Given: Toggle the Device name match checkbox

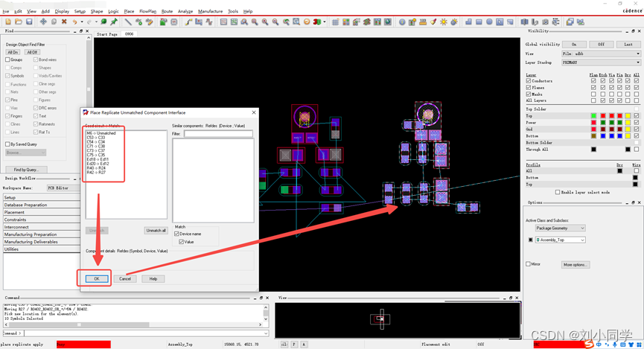Looking at the screenshot, I should (x=177, y=234).
